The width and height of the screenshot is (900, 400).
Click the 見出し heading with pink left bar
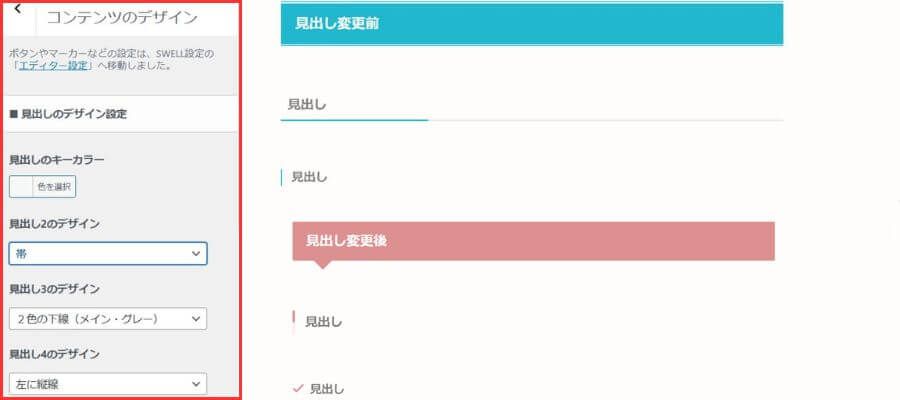coord(323,322)
